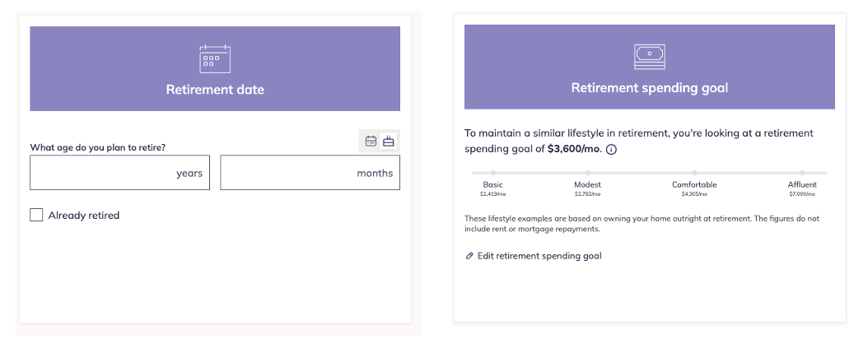The image size is (868, 344).
Task: Select the Basic dot on lifestyle slider
Action: pyautogui.click(x=492, y=173)
